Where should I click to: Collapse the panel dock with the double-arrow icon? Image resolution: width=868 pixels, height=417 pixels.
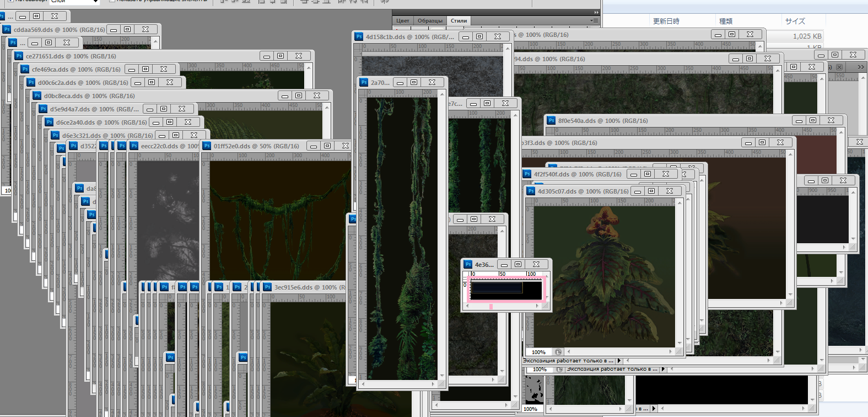tap(596, 12)
